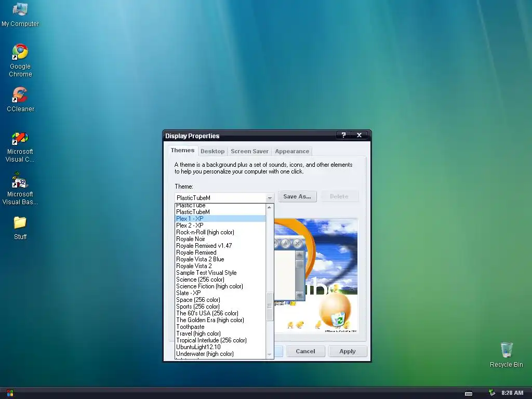
Task: Click the theme list scrollbar down arrow
Action: coord(270,355)
